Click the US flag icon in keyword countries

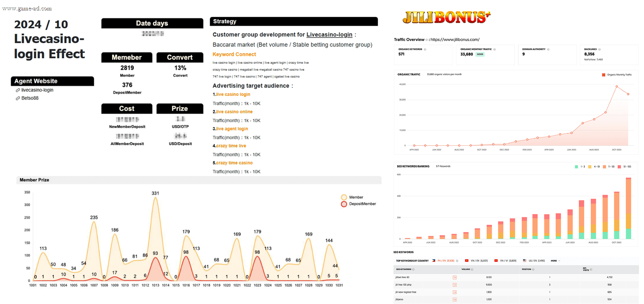pyautogui.click(x=525, y=261)
